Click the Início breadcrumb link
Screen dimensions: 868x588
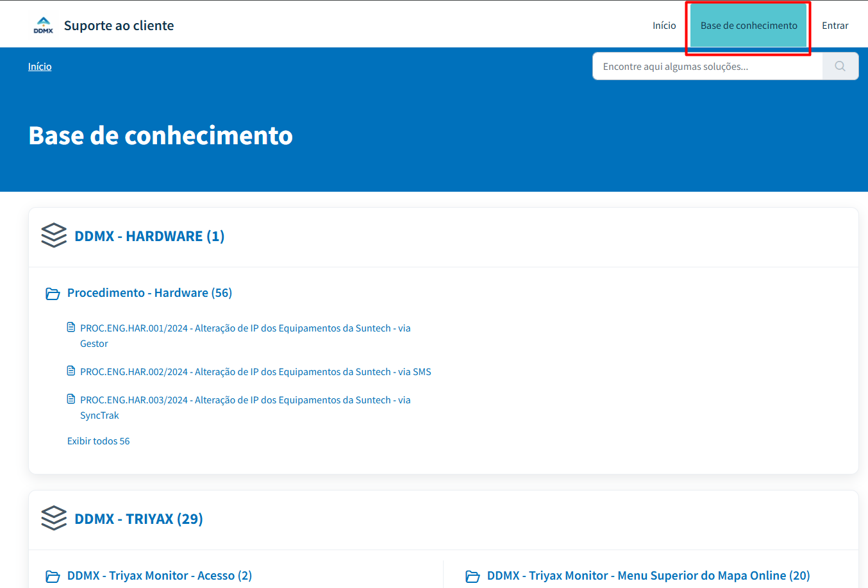[40, 67]
